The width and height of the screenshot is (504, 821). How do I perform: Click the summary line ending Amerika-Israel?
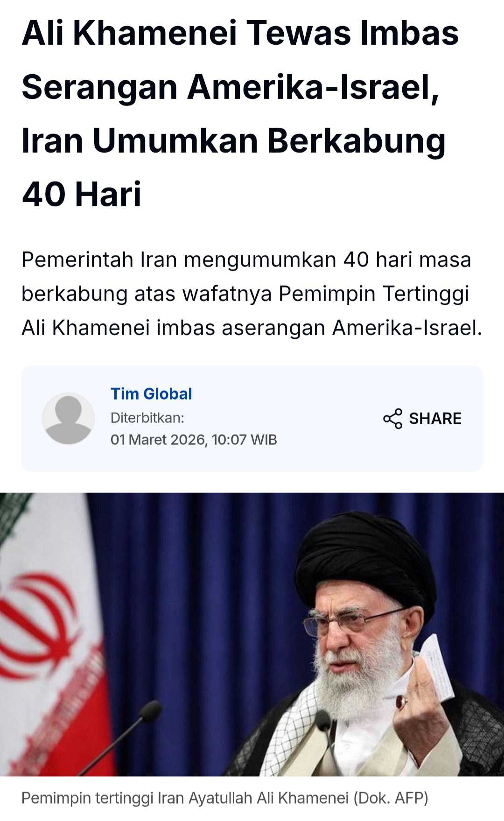click(252, 328)
